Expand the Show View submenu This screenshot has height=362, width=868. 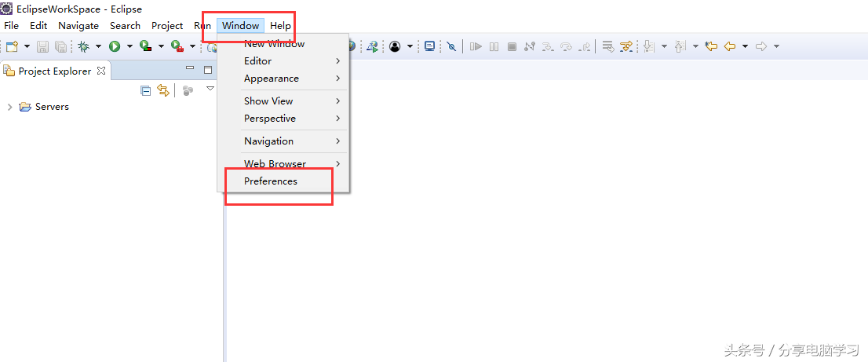tap(283, 101)
